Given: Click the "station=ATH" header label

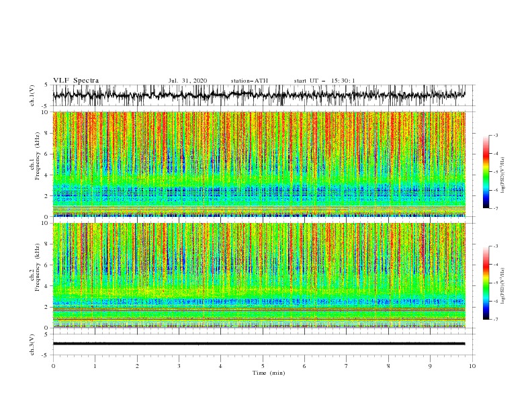Looking at the screenshot, I should 249,81.
